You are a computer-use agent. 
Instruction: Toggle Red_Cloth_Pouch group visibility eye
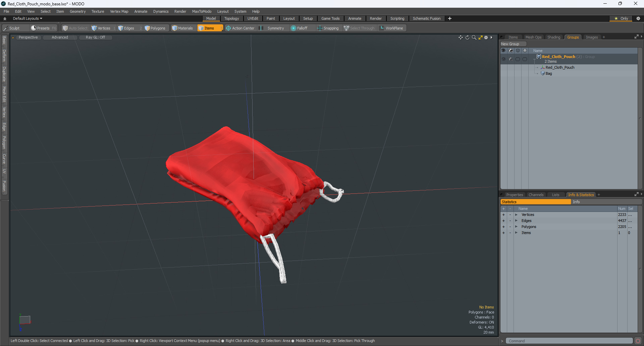[503, 59]
